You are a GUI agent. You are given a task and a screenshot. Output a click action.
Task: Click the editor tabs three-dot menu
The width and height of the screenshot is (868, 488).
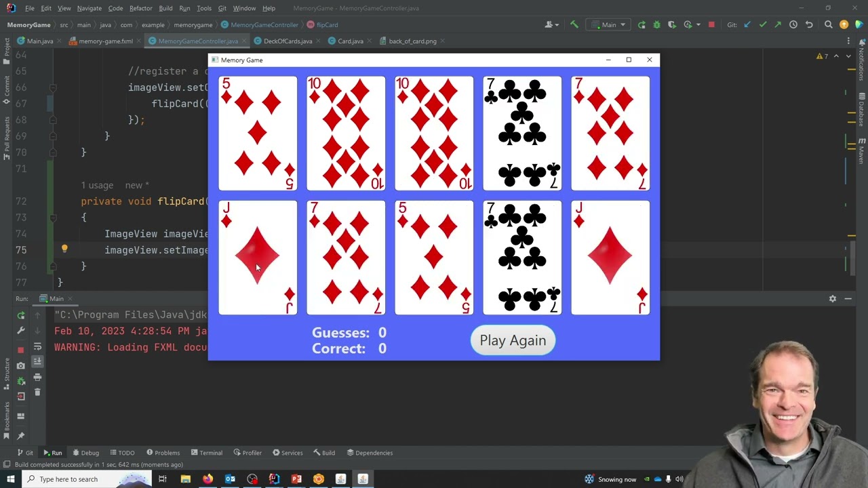pos(848,41)
